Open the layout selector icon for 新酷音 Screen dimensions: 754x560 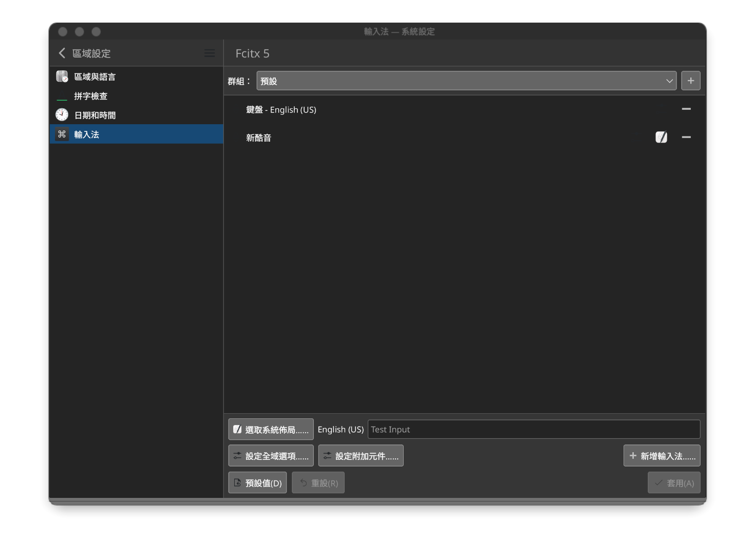[662, 137]
